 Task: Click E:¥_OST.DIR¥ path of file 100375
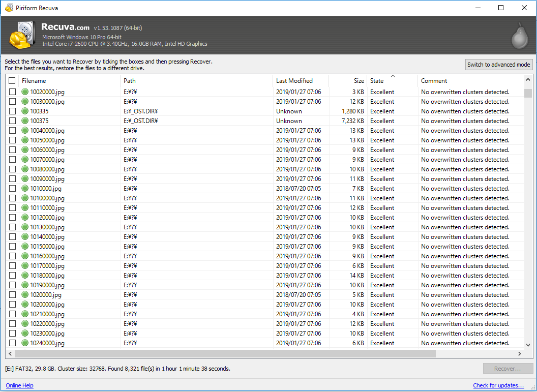141,121
